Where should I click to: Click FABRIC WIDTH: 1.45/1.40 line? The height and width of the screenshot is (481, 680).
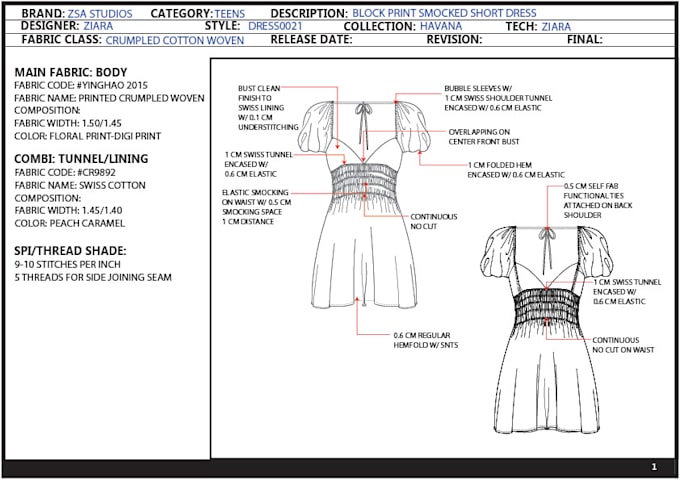(68, 211)
